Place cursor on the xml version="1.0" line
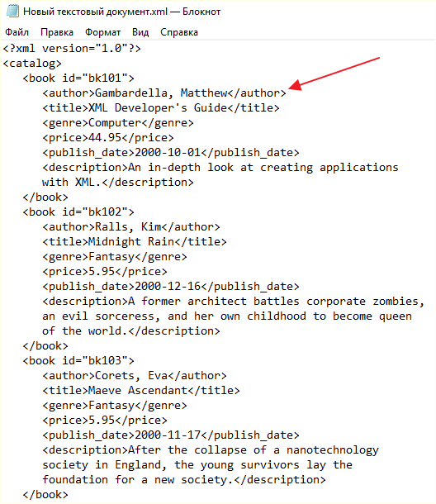The height and width of the screenshot is (504, 436). 72,49
